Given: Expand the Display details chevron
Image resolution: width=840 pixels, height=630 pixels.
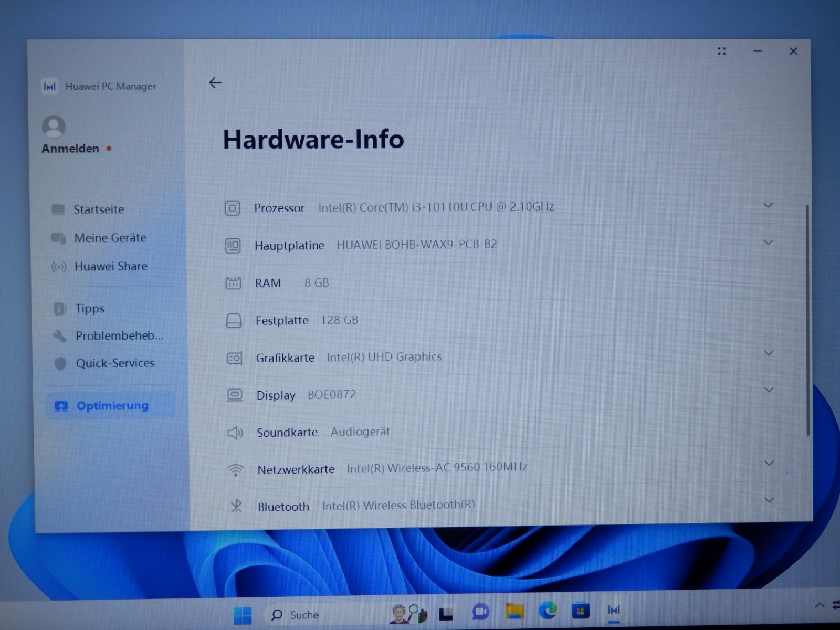Looking at the screenshot, I should point(769,390).
